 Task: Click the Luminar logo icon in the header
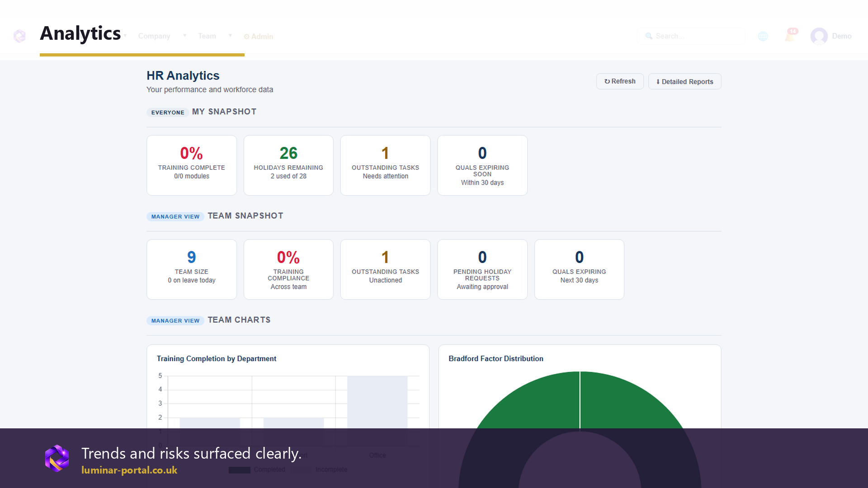pos(19,36)
